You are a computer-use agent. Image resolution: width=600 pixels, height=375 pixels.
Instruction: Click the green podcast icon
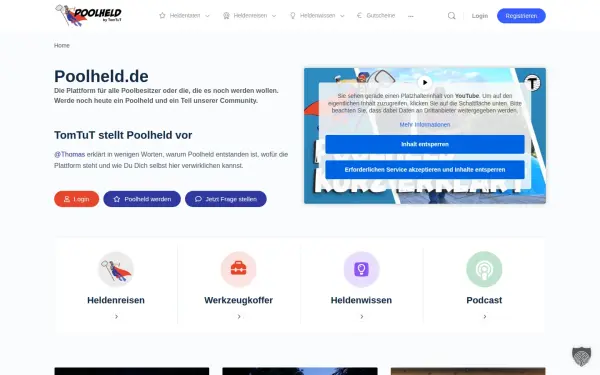point(484,269)
